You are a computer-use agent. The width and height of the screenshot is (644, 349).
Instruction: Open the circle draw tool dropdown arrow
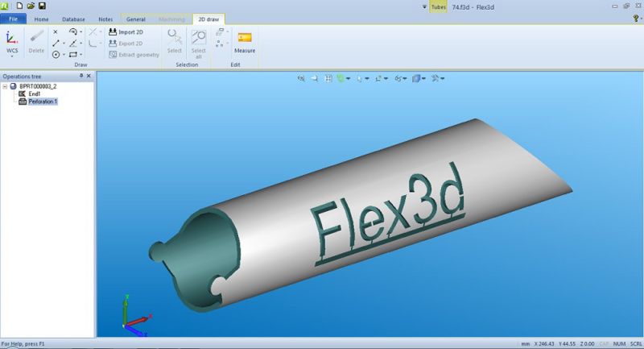[x=64, y=55]
